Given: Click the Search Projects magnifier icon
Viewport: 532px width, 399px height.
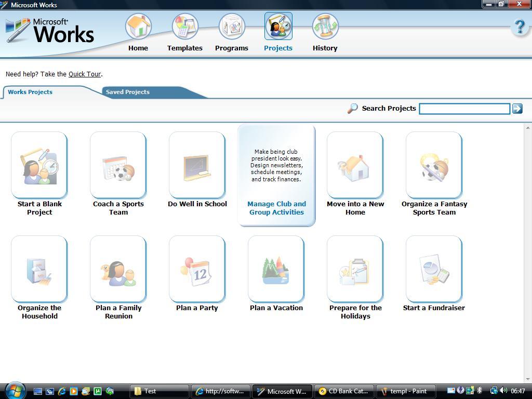Looking at the screenshot, I should click(x=353, y=109).
